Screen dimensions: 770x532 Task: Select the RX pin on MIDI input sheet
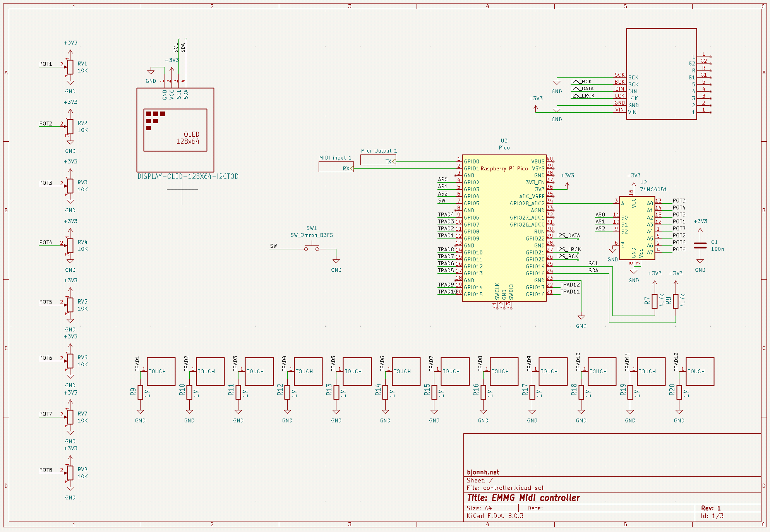coord(348,169)
